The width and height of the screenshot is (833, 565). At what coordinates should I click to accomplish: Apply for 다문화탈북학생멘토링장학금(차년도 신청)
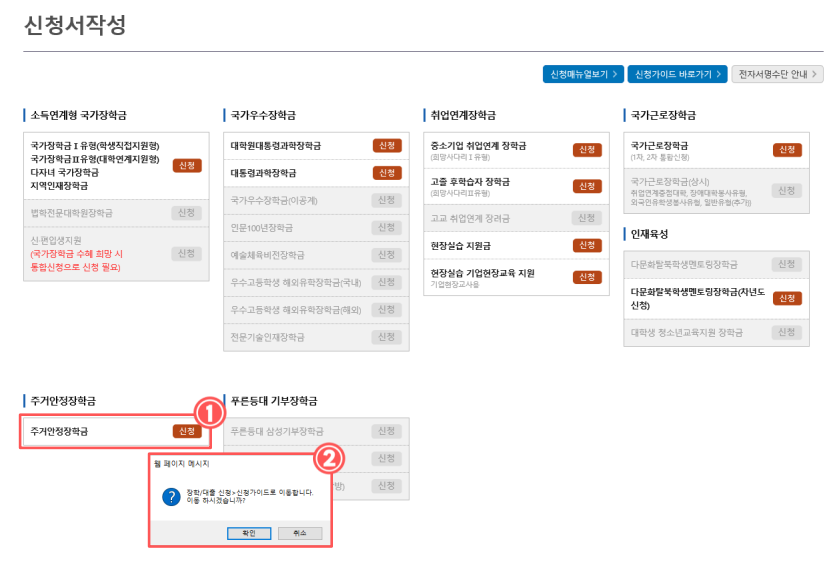click(x=787, y=298)
